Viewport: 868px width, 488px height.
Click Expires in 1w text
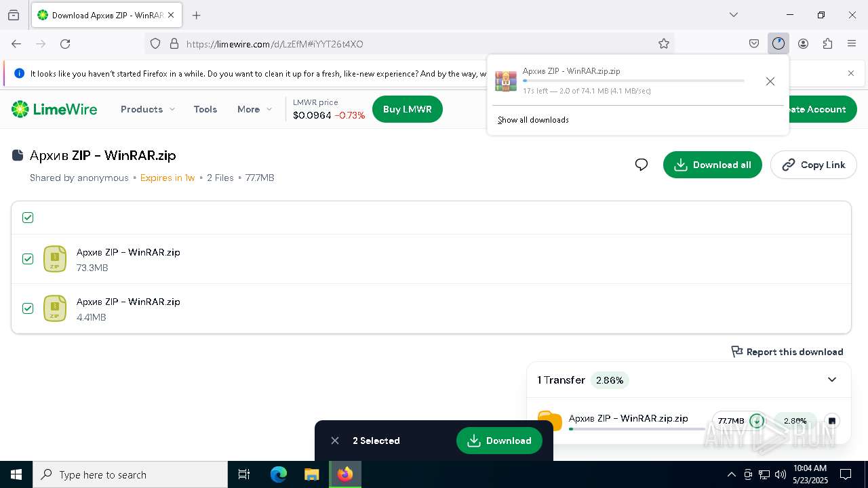[x=167, y=178]
